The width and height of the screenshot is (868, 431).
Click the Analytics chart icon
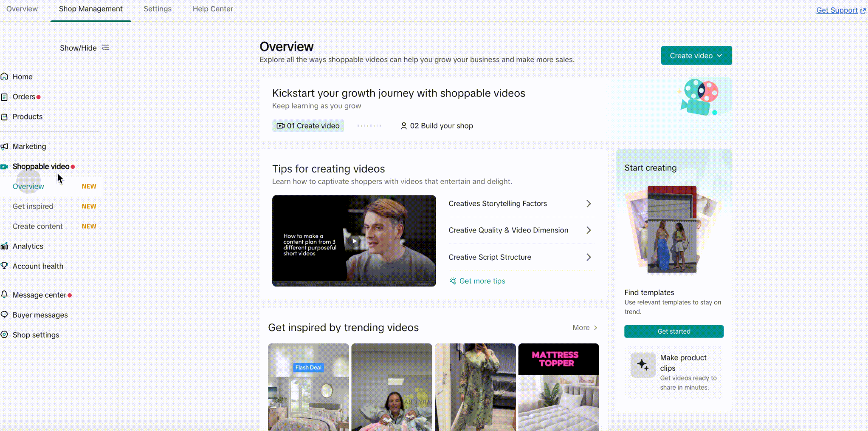coord(4,246)
